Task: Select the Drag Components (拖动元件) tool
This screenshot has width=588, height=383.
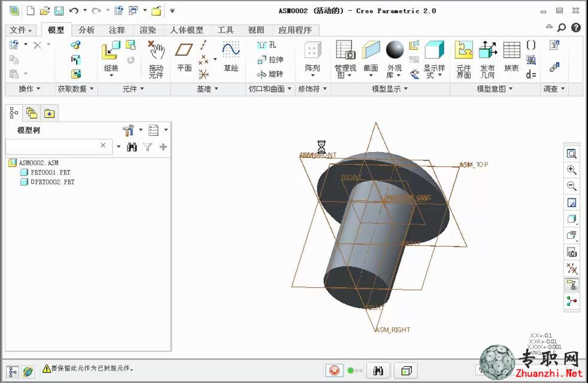Action: tap(156, 60)
